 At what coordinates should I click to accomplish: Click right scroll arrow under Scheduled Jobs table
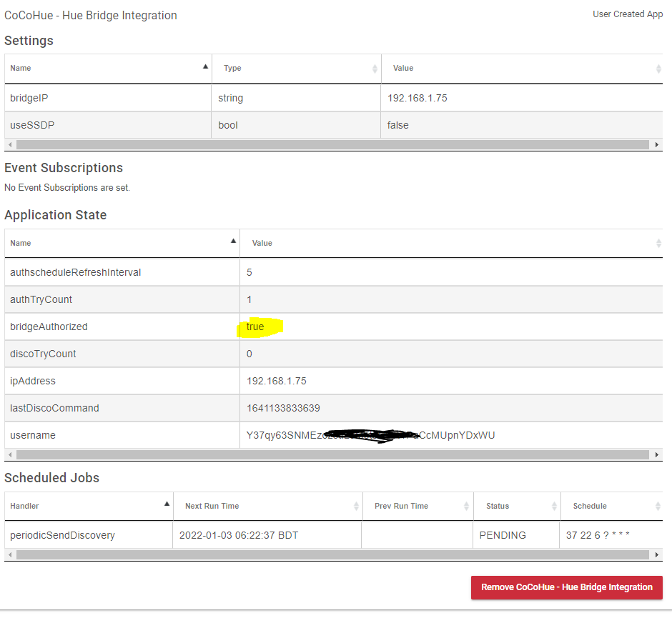point(656,555)
